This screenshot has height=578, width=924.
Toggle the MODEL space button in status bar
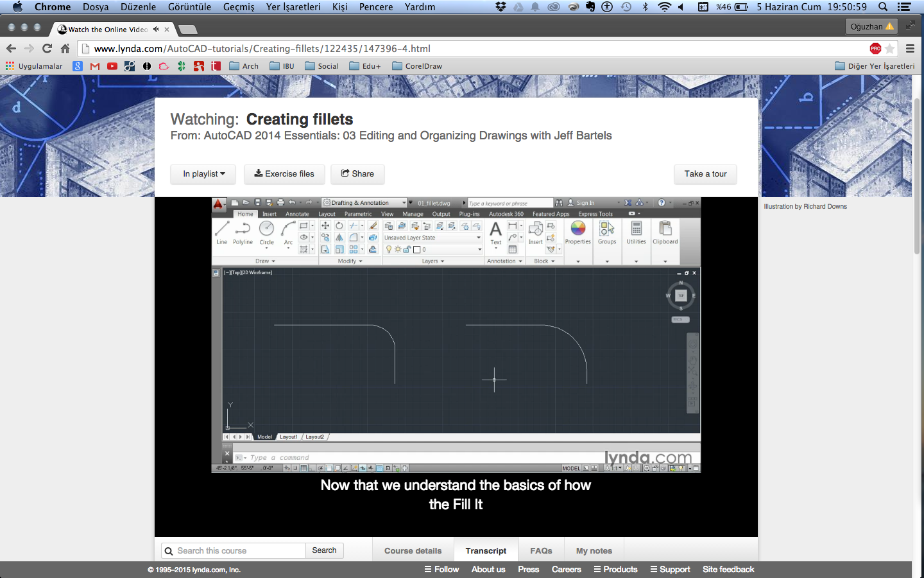tap(571, 468)
